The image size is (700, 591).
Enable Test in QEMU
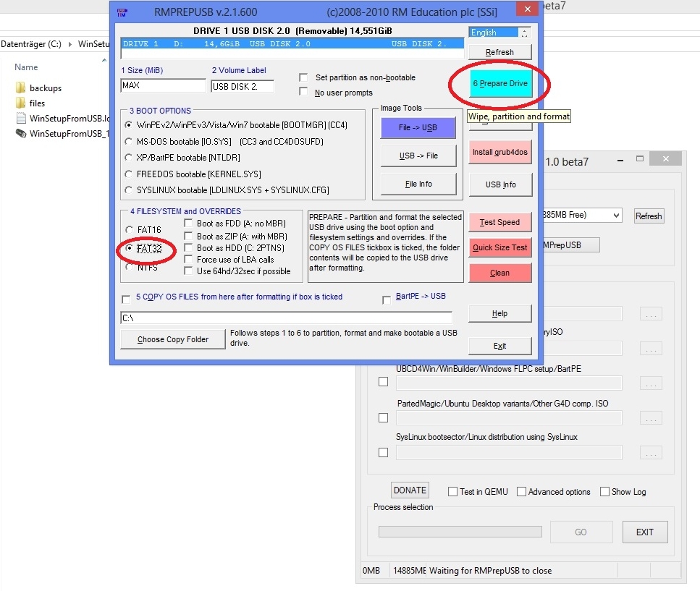point(452,491)
